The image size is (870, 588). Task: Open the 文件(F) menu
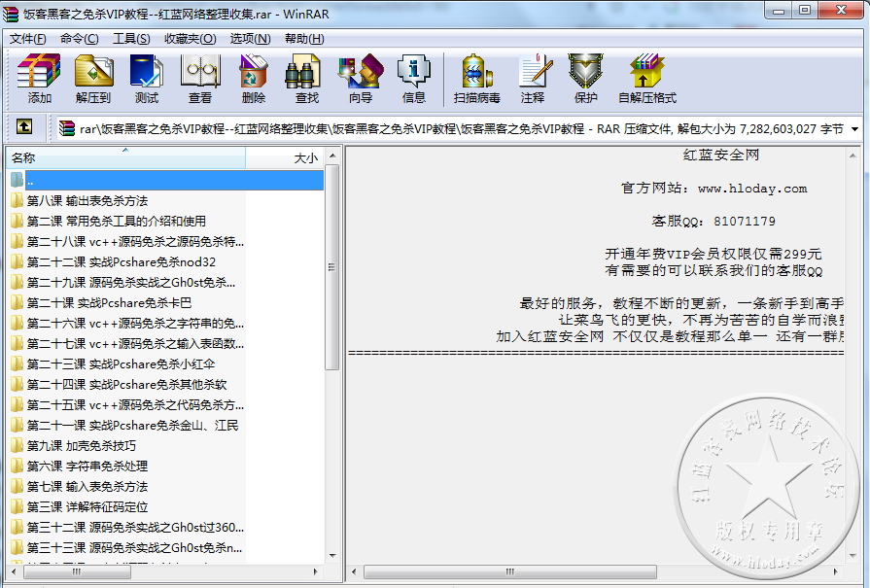click(x=28, y=39)
